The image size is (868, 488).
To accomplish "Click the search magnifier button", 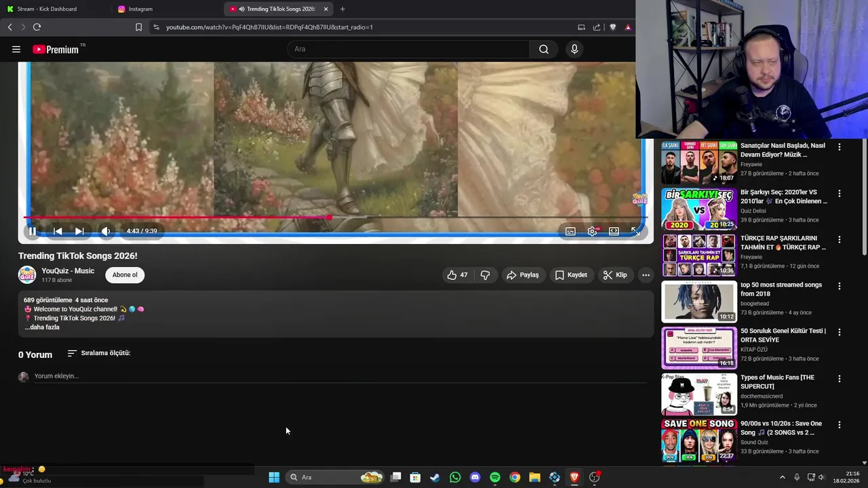I will [x=544, y=49].
